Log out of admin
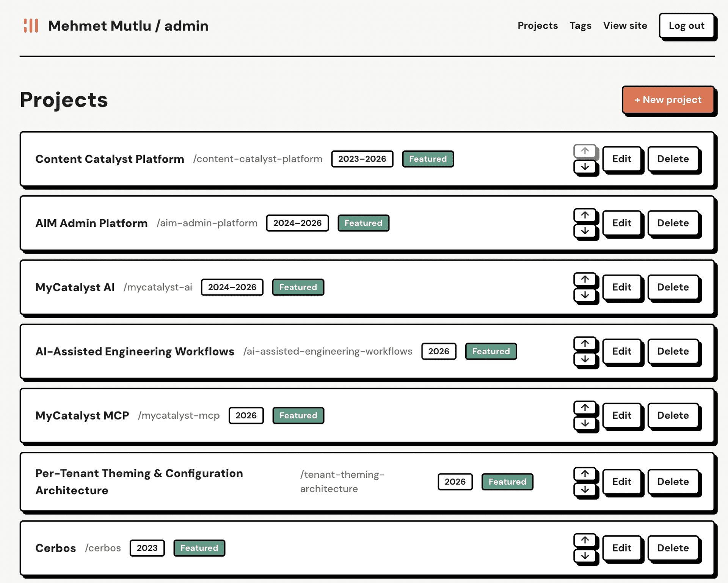This screenshot has width=728, height=583. 687,25
